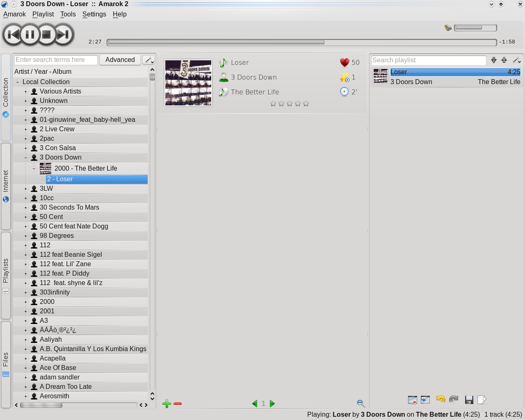
Task: Save playlist with the floppy icon
Action: click(469, 399)
